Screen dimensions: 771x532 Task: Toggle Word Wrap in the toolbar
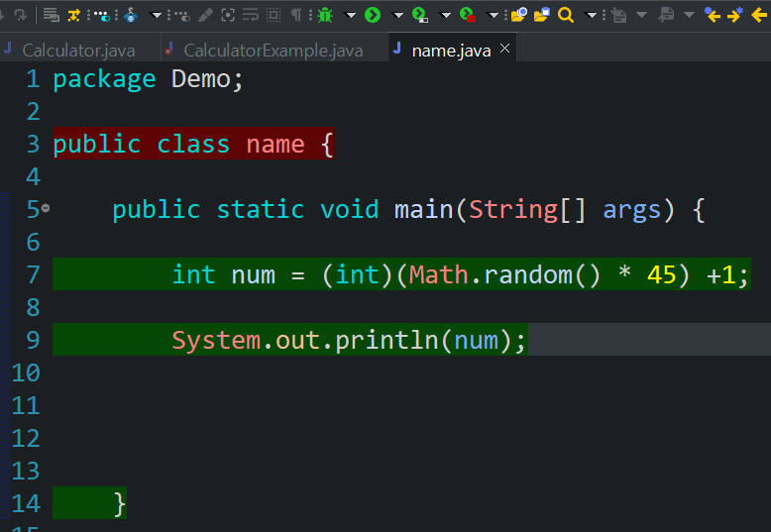(x=251, y=15)
